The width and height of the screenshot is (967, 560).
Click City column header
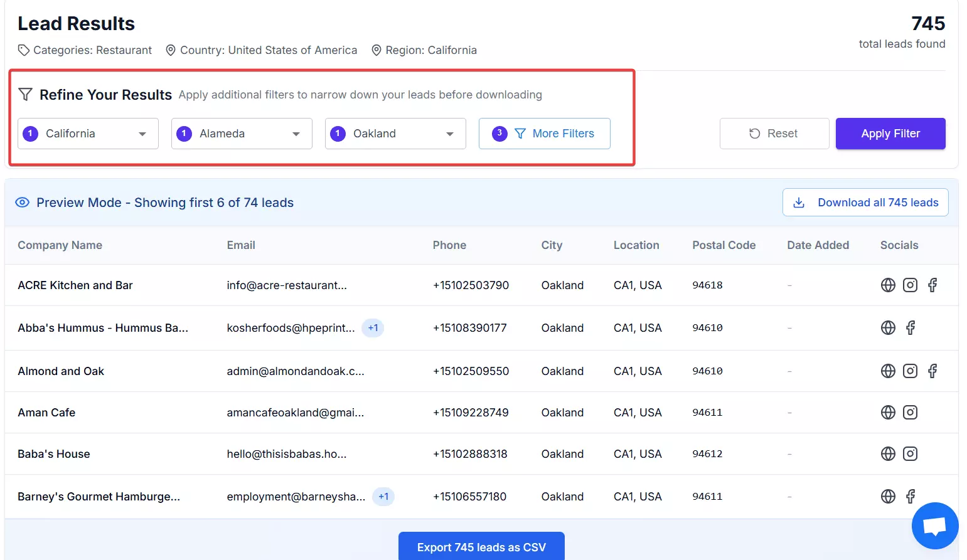coord(552,245)
